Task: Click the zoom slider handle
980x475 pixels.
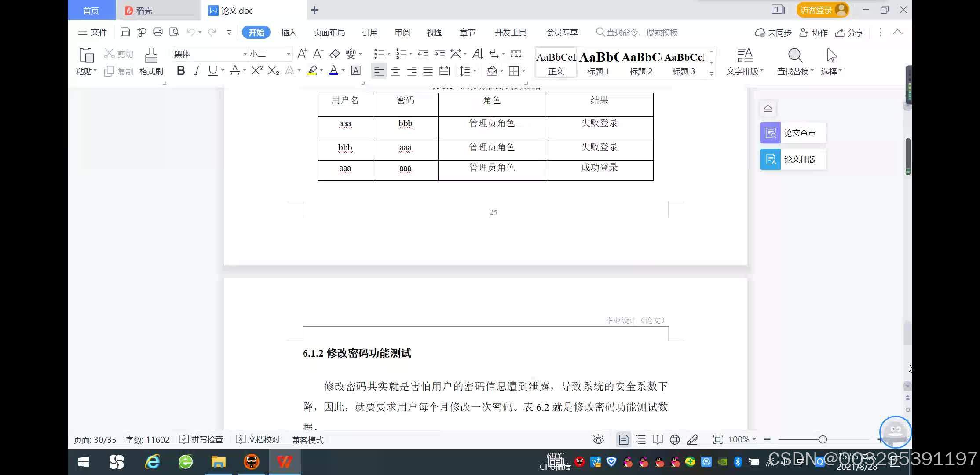Action: click(823, 439)
